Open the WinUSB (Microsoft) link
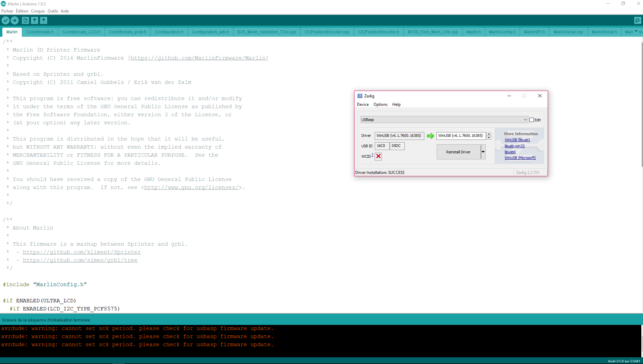This screenshot has width=643, height=364. point(520,158)
